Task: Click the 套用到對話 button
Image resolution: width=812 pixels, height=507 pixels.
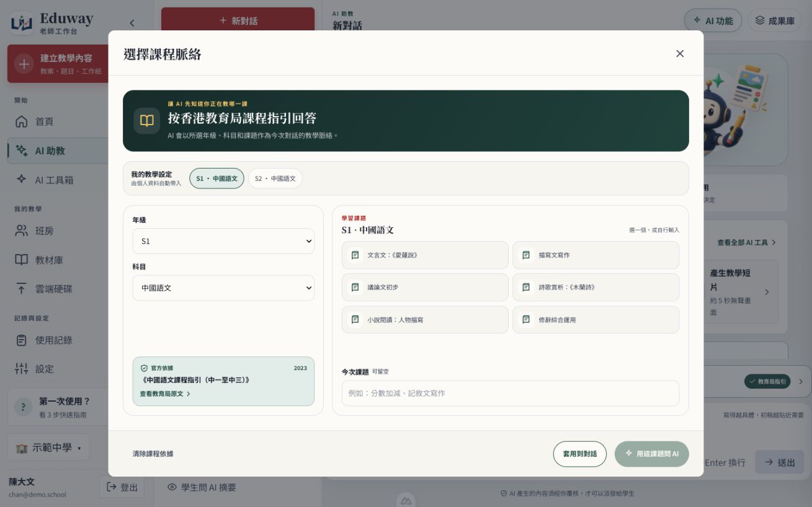Action: click(580, 454)
